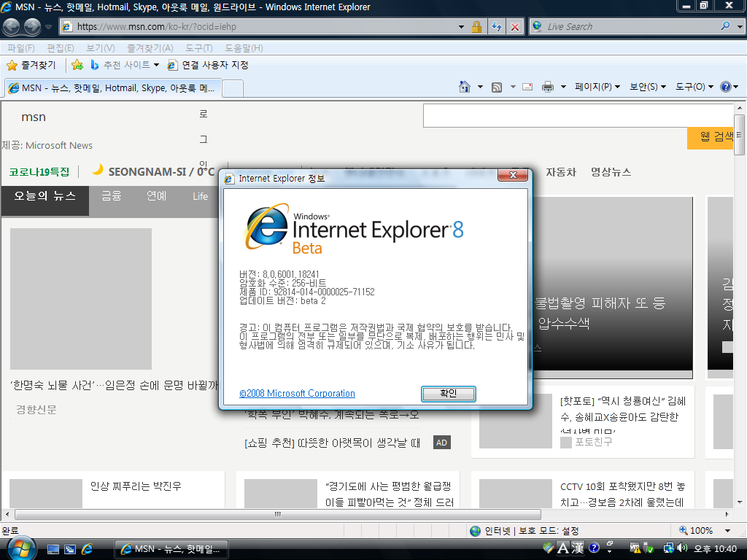Click 확인 button in the dialog
Screen dimensions: 747x560
pos(449,394)
